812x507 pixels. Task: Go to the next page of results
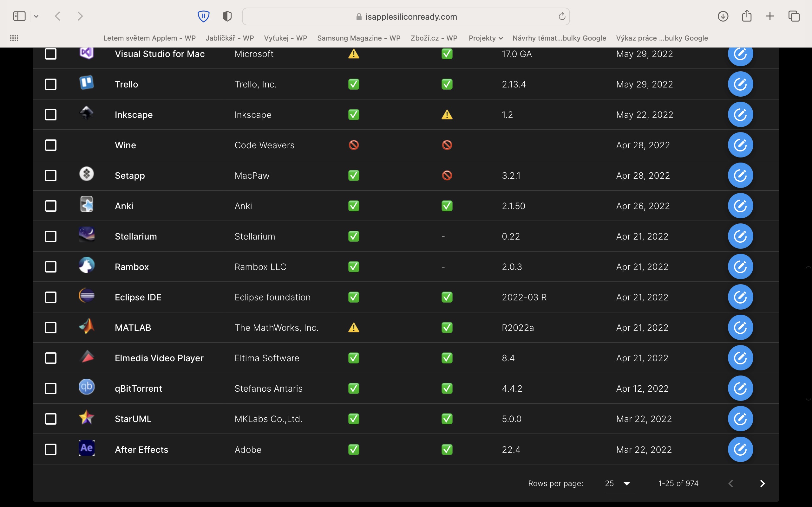(762, 484)
